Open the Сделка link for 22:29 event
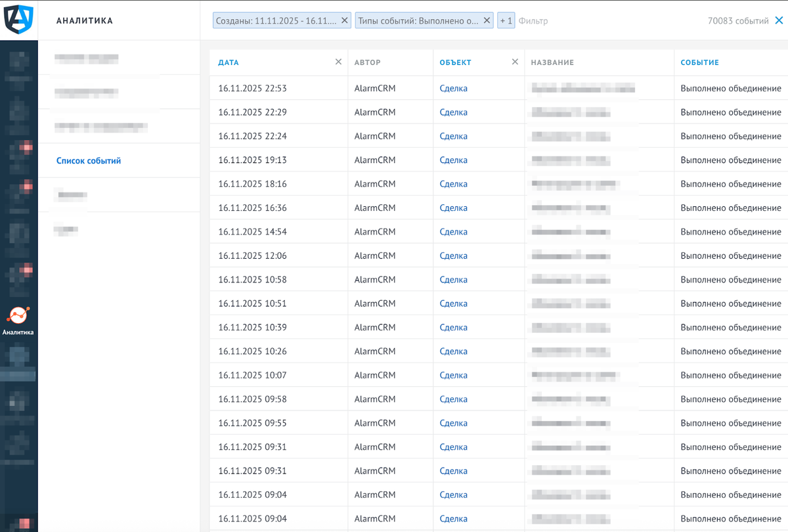Viewport: 788px width, 532px height. coord(454,112)
